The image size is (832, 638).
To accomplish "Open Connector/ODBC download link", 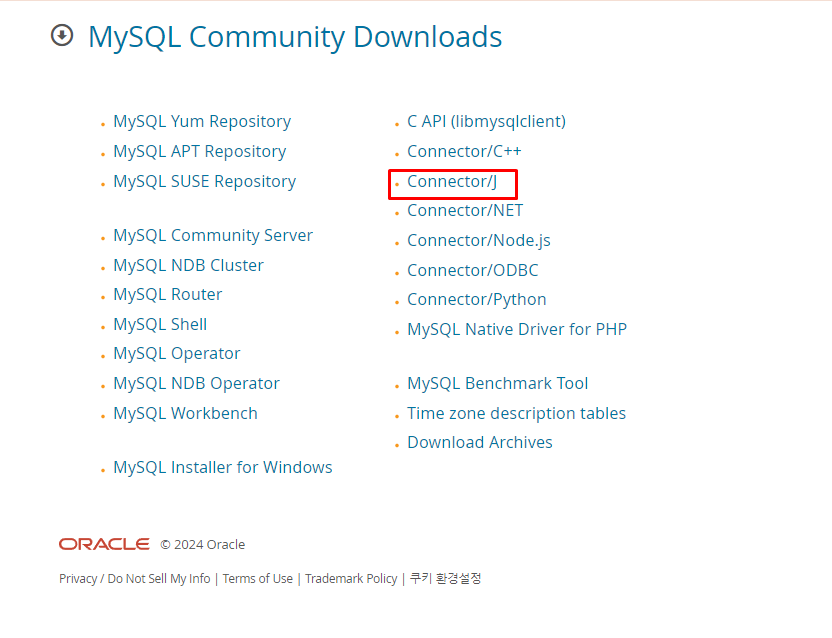I will click(472, 271).
